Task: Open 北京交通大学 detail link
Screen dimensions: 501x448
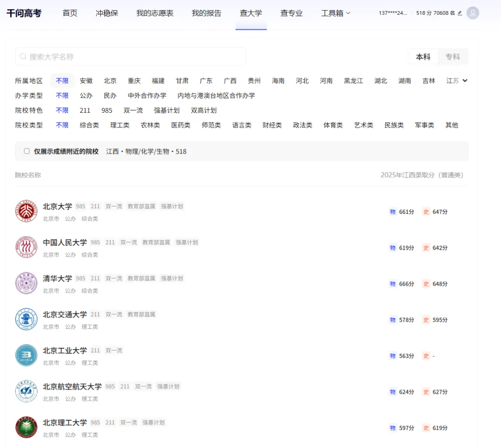Action: click(x=65, y=314)
